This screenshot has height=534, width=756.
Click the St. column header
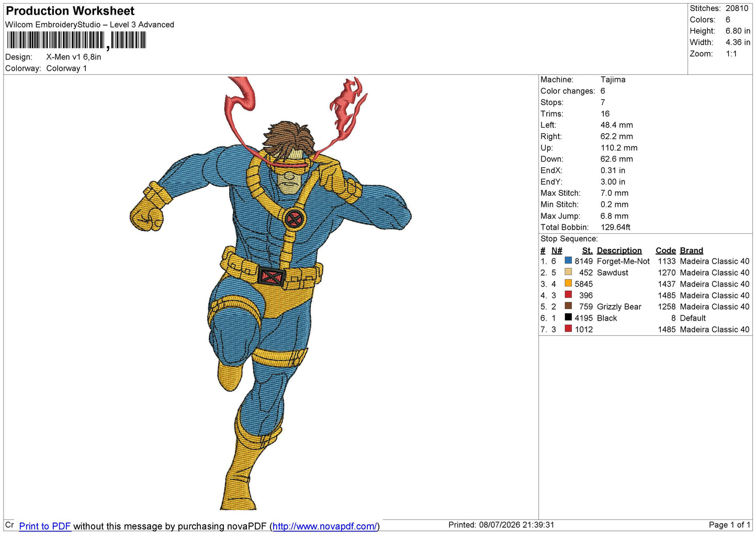[588, 251]
